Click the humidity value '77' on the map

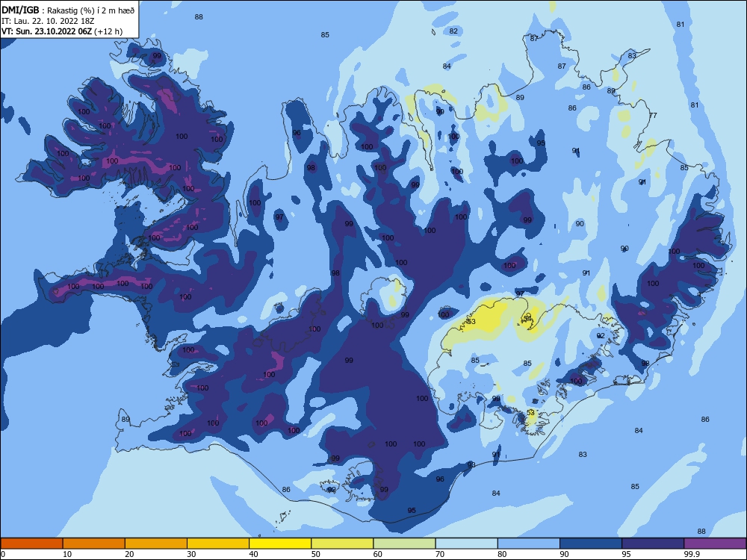pos(653,115)
